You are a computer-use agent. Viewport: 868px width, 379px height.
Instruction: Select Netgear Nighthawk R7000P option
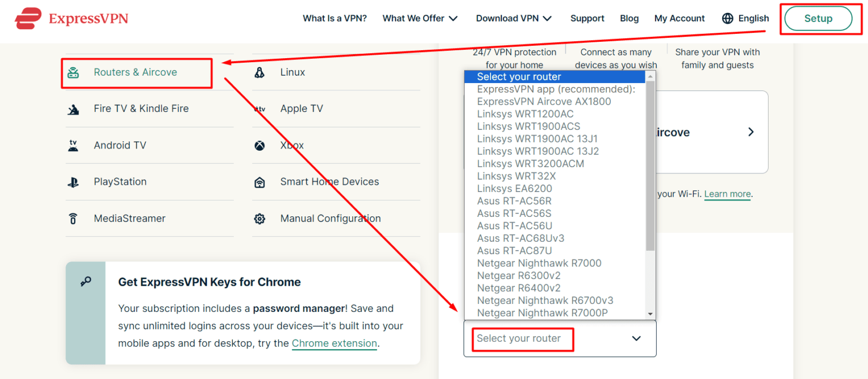555,313
